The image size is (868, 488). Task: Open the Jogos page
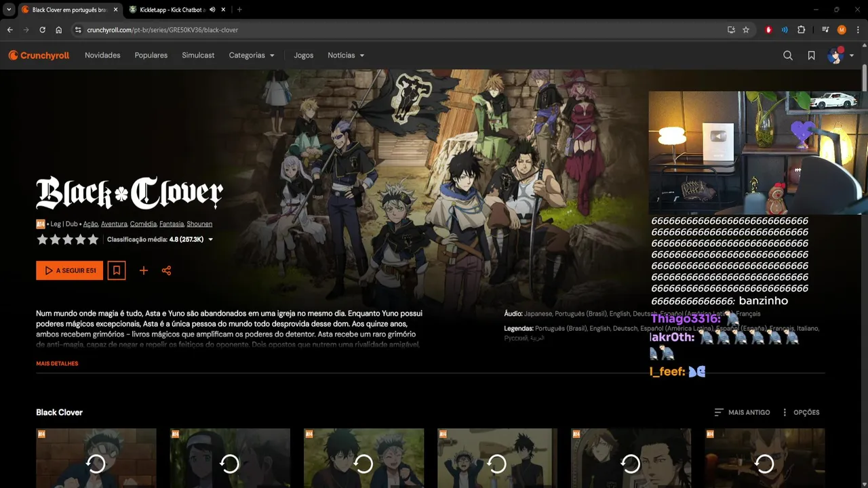(304, 56)
